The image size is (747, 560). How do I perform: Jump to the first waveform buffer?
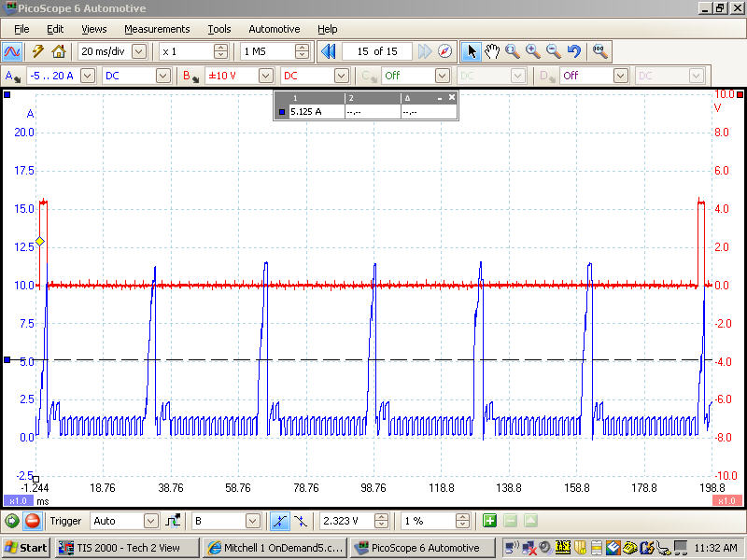329,51
